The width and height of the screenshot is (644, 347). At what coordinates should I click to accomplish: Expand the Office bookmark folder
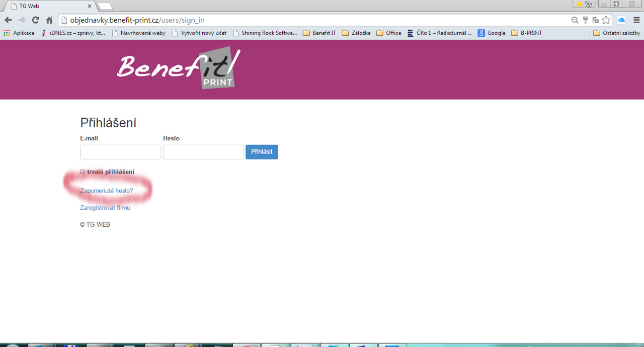coord(388,33)
